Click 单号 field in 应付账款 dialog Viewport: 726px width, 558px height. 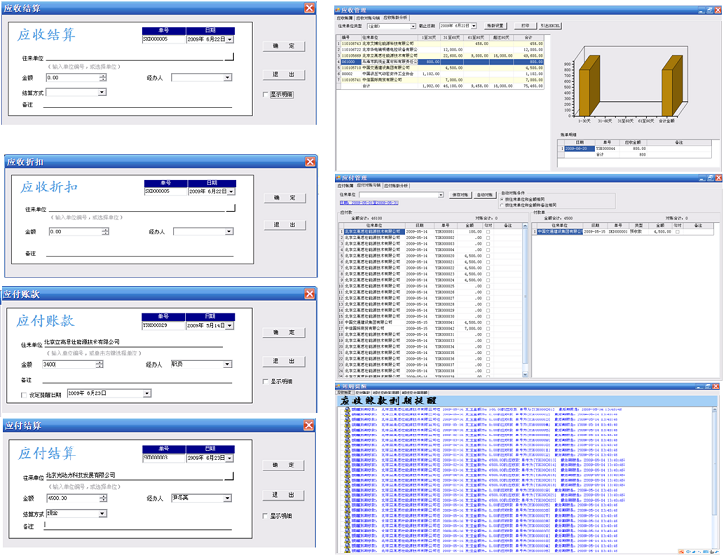coord(163,326)
